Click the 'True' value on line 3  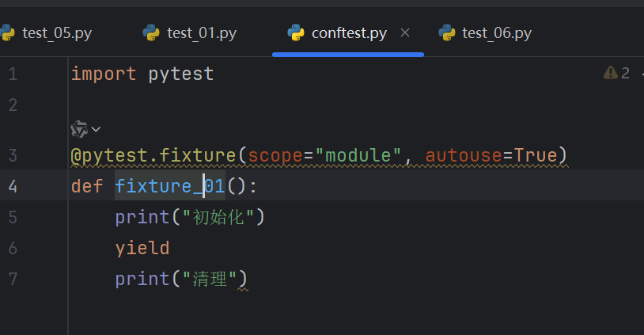(536, 155)
